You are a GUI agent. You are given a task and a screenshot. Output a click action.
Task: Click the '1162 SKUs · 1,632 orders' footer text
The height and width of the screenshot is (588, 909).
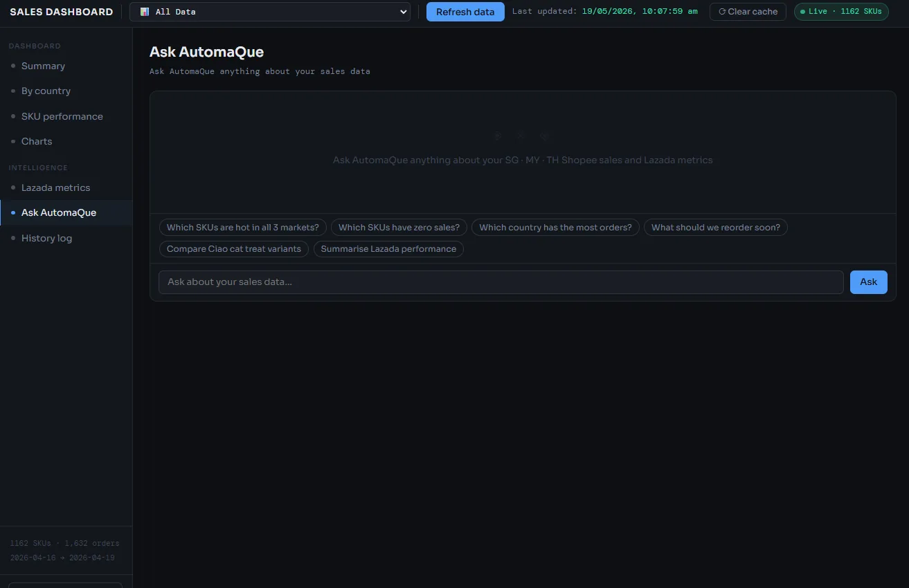[64, 544]
